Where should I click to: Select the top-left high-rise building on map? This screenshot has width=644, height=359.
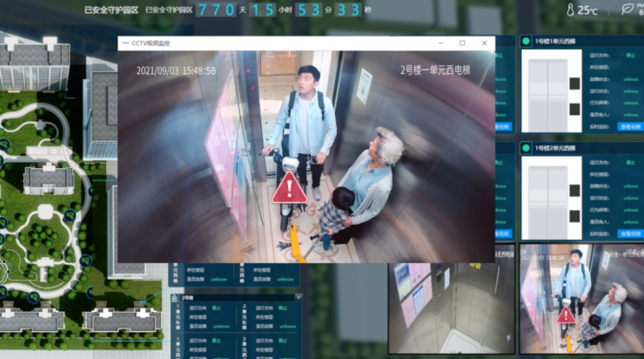tap(35, 64)
